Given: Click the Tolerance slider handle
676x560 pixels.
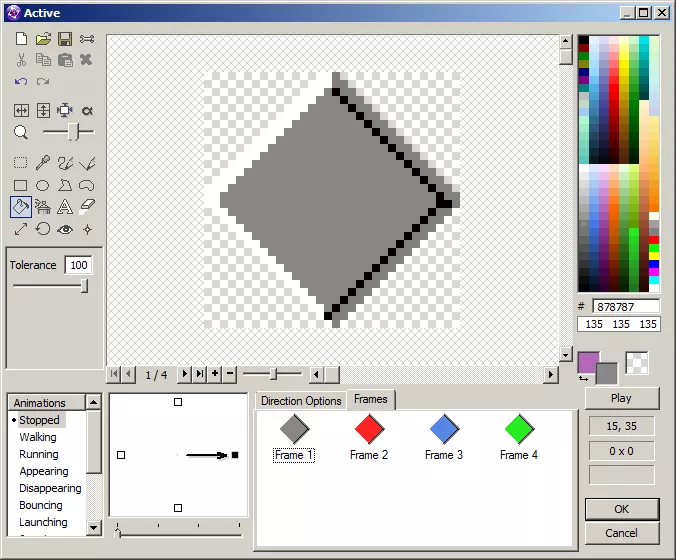Looking at the screenshot, I should pos(85,286).
